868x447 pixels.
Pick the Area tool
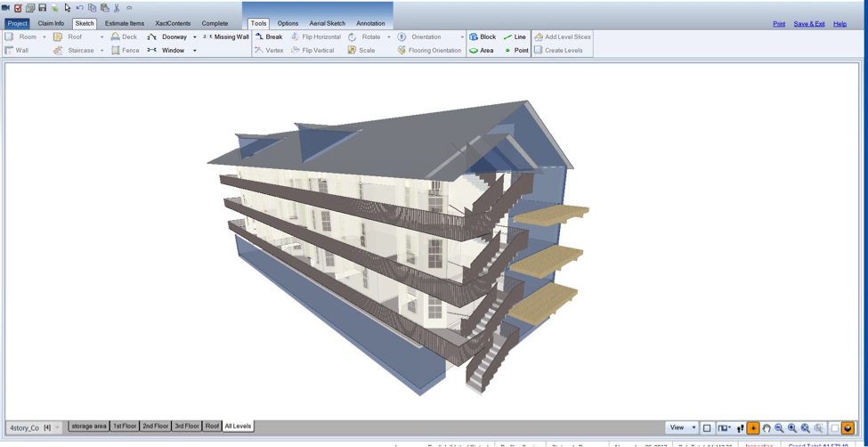pyautogui.click(x=482, y=51)
